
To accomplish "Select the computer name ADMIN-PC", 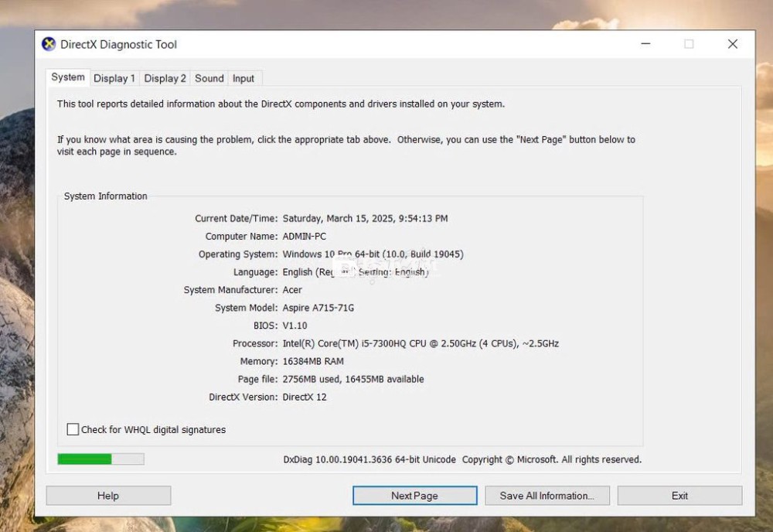I will (x=304, y=236).
